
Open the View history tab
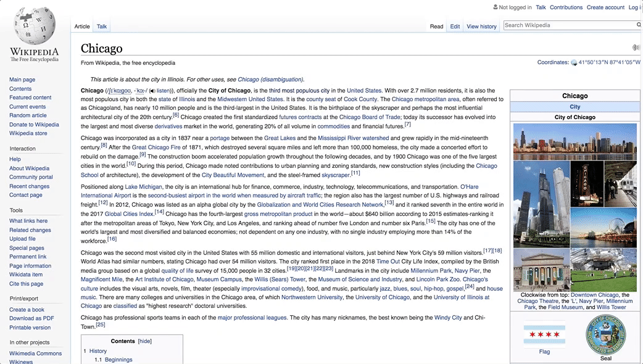click(x=481, y=27)
